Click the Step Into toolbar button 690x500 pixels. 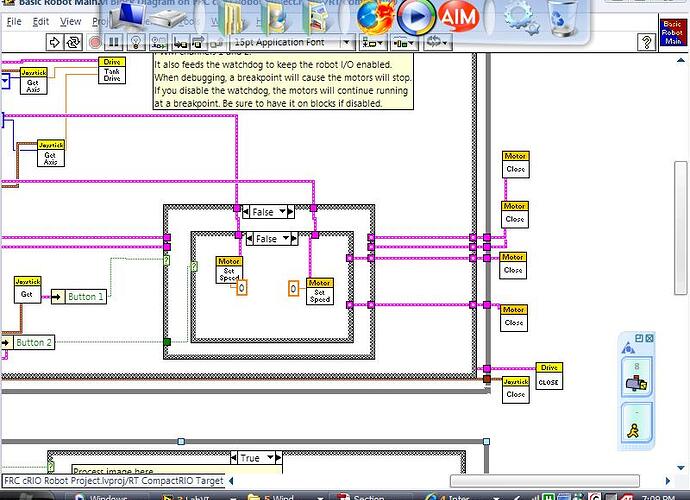point(180,43)
